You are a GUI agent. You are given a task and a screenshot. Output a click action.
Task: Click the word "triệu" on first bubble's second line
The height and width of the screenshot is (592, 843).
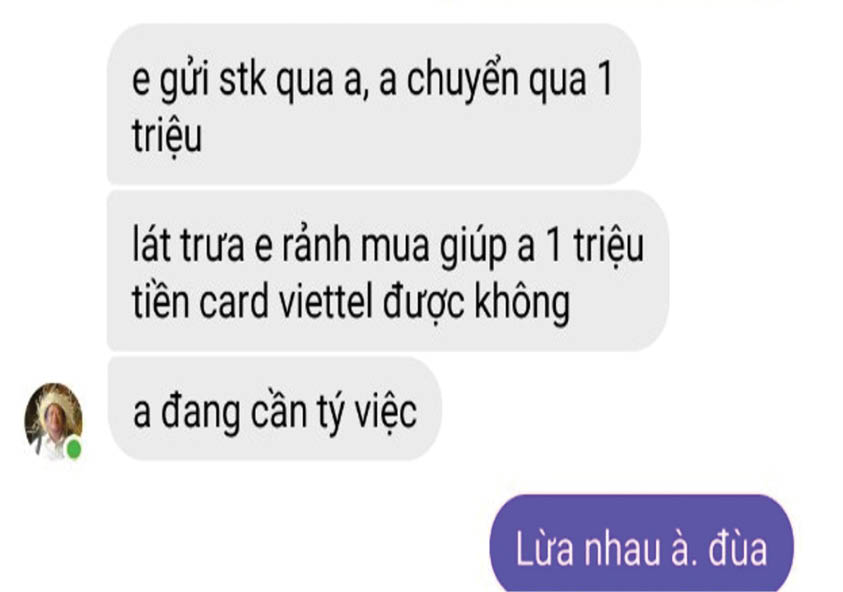[x=167, y=137]
